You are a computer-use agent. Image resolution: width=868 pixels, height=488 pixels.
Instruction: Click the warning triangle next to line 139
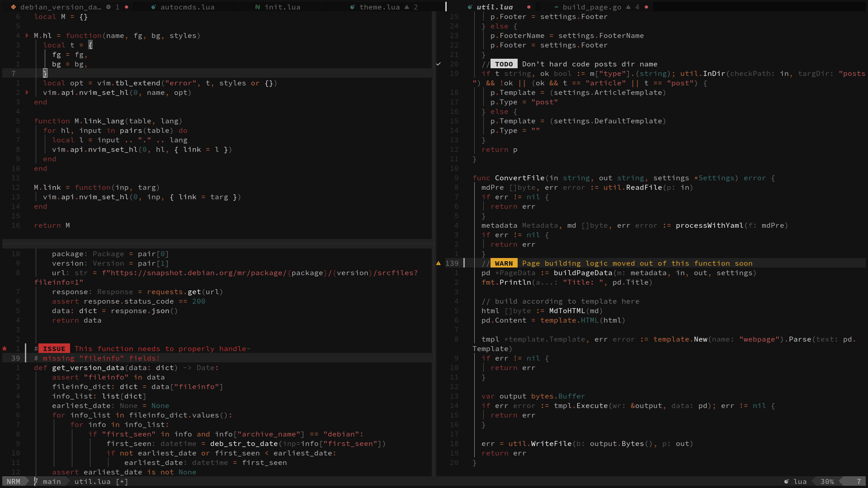click(439, 263)
